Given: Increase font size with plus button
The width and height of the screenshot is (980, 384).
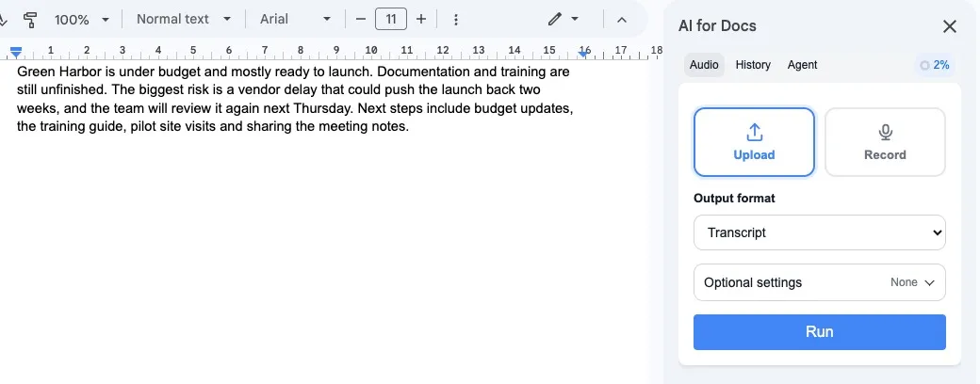Looking at the screenshot, I should pyautogui.click(x=421, y=20).
